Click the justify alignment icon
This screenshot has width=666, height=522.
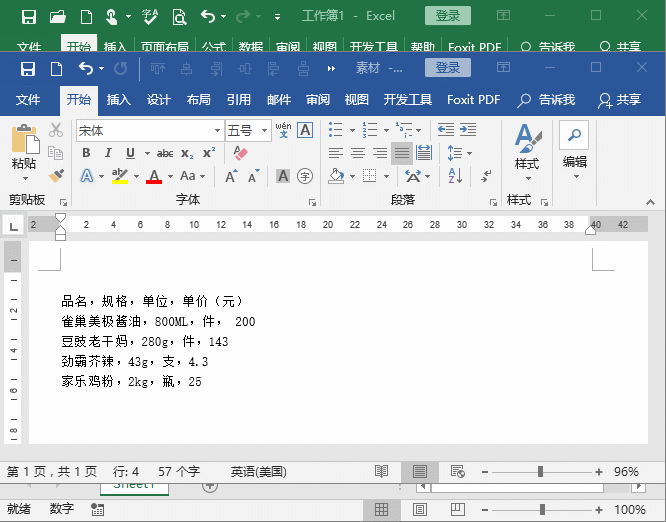[402, 152]
